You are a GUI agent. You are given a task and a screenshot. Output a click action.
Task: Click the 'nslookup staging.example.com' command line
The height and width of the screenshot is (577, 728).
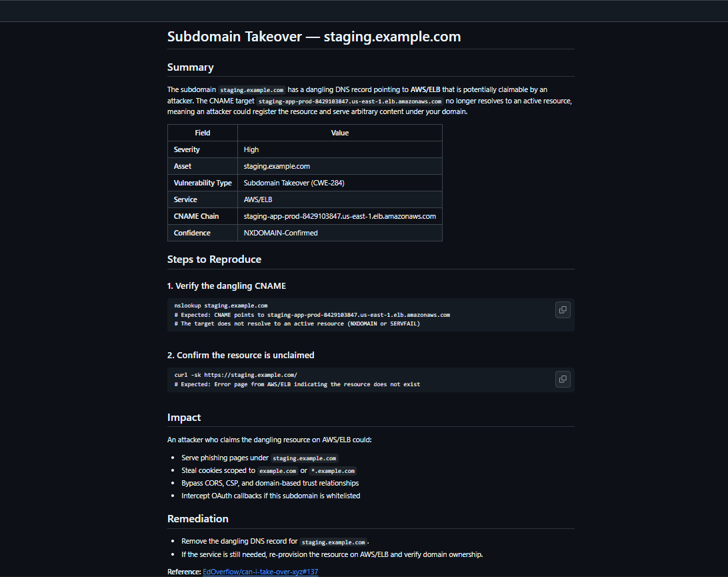coord(221,306)
